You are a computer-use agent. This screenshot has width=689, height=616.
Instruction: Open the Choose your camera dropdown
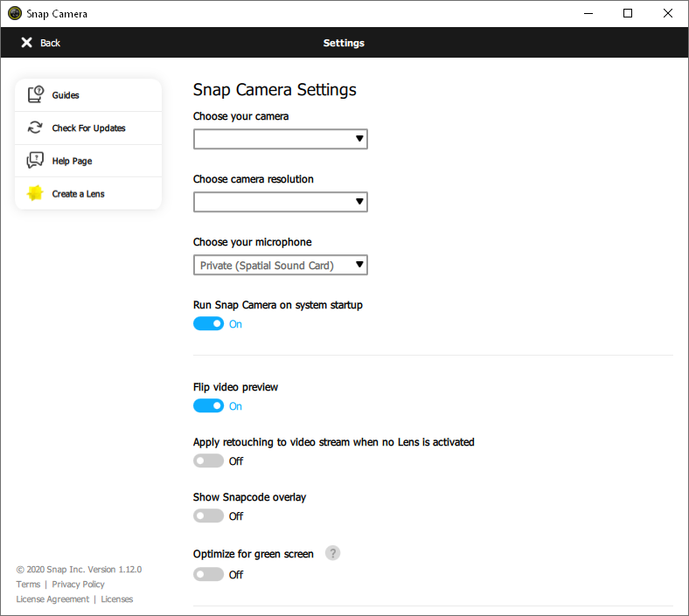tap(280, 139)
